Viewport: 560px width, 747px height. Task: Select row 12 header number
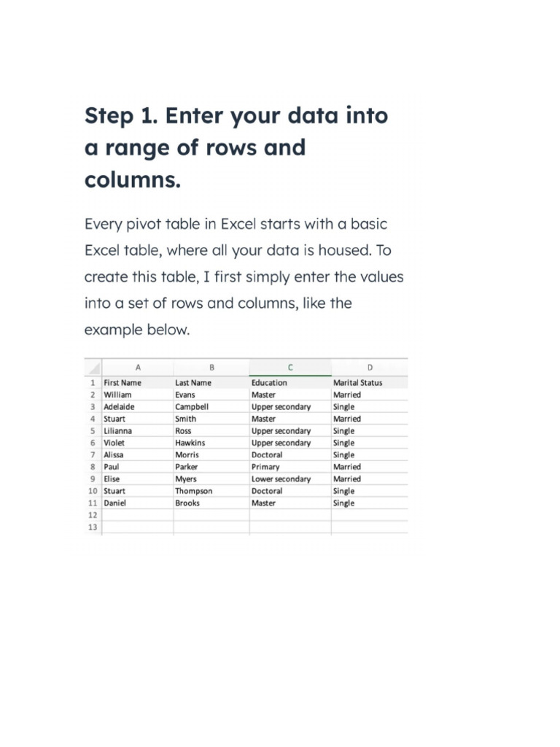(x=93, y=515)
